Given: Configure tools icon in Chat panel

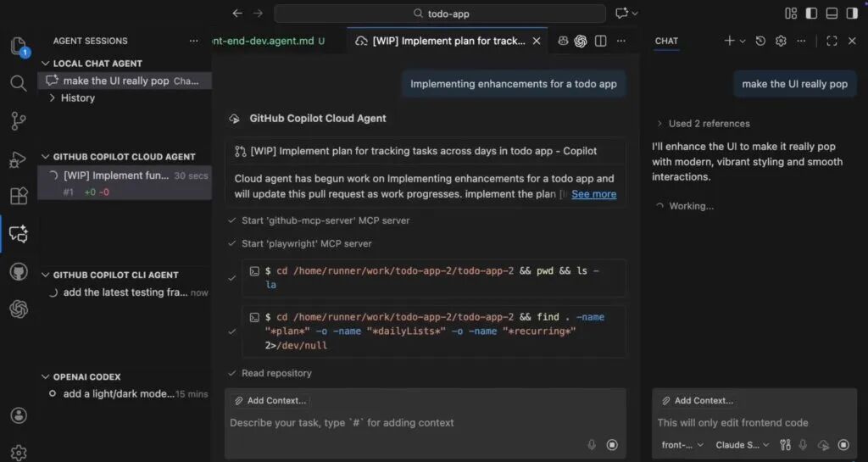Looking at the screenshot, I should coord(786,445).
